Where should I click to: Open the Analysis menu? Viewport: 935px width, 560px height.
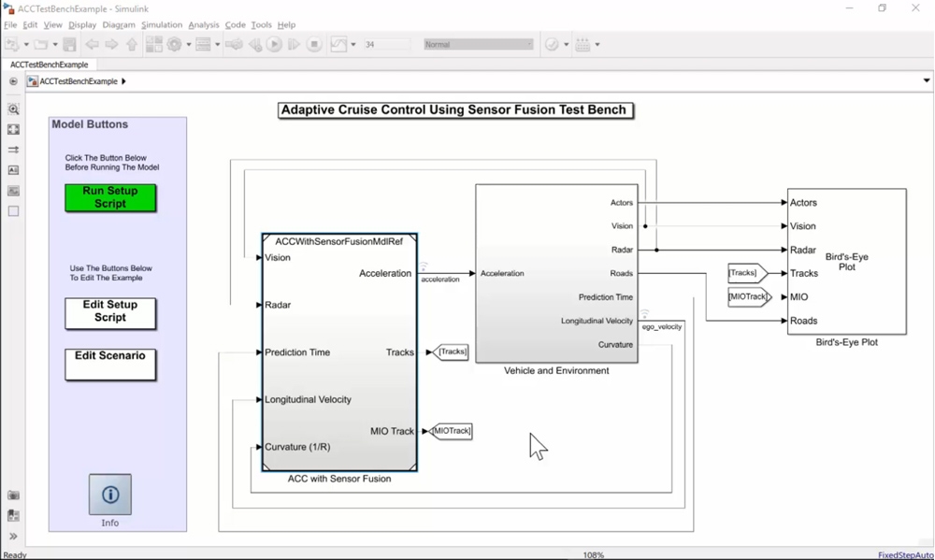[x=204, y=24]
